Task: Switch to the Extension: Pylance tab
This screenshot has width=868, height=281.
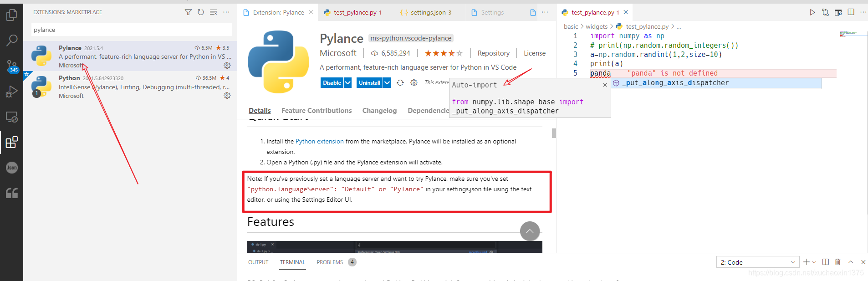Action: (x=278, y=12)
